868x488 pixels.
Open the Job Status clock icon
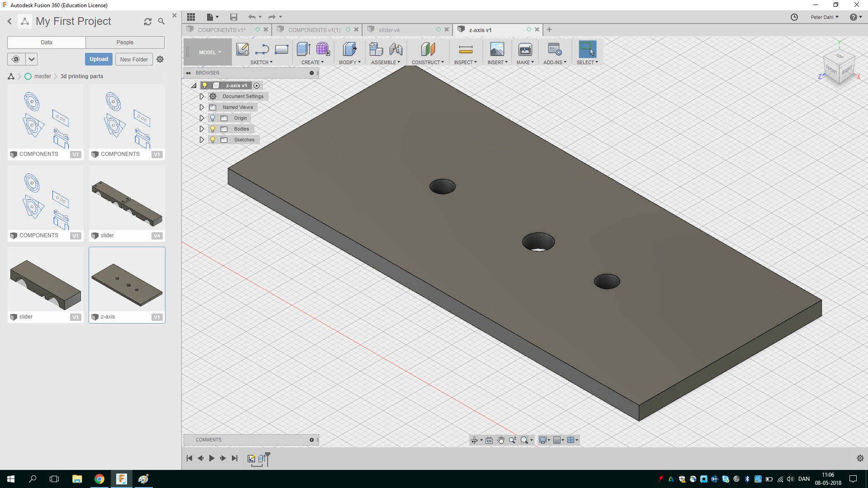tap(794, 17)
